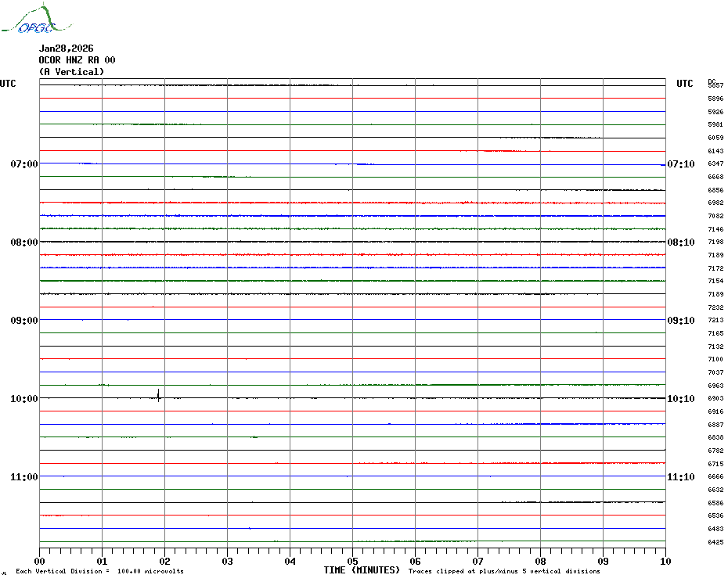
Task: Click the 10:00 time label
Action: pyautogui.click(x=24, y=399)
